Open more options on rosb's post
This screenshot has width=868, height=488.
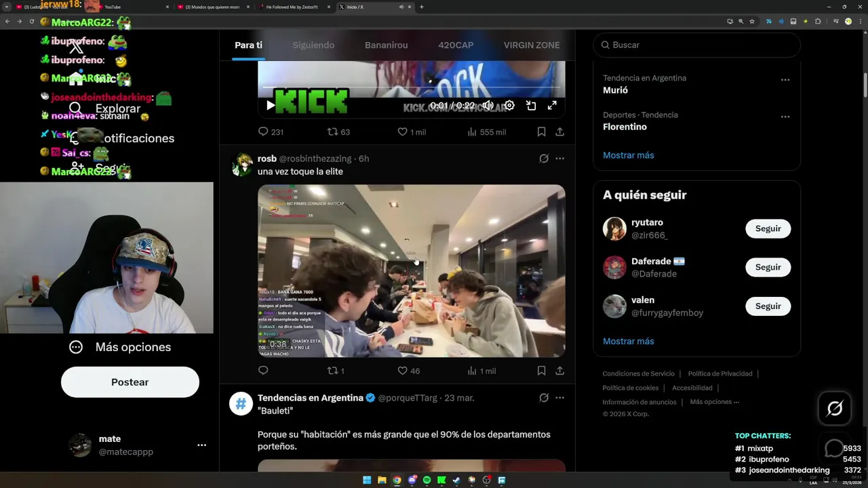(559, 159)
